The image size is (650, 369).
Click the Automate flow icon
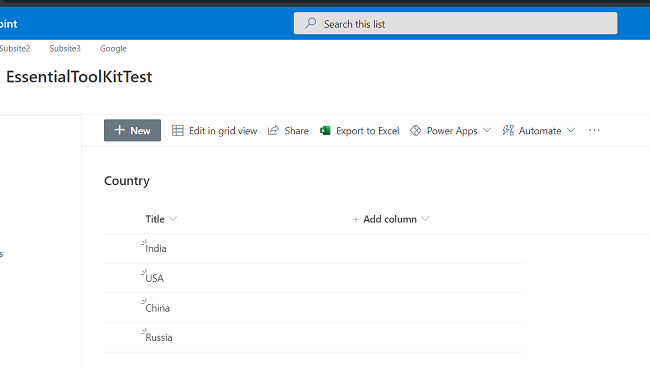pos(508,131)
